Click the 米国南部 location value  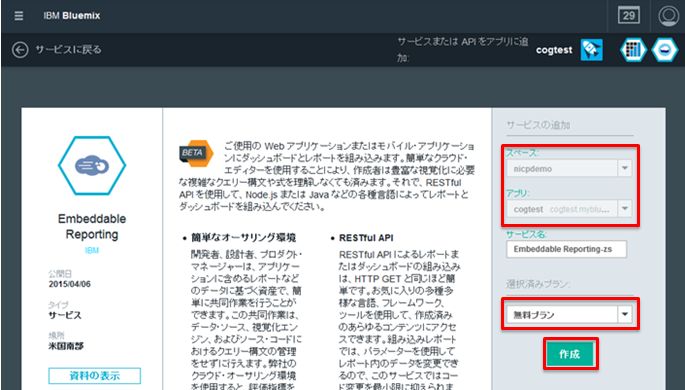66,346
